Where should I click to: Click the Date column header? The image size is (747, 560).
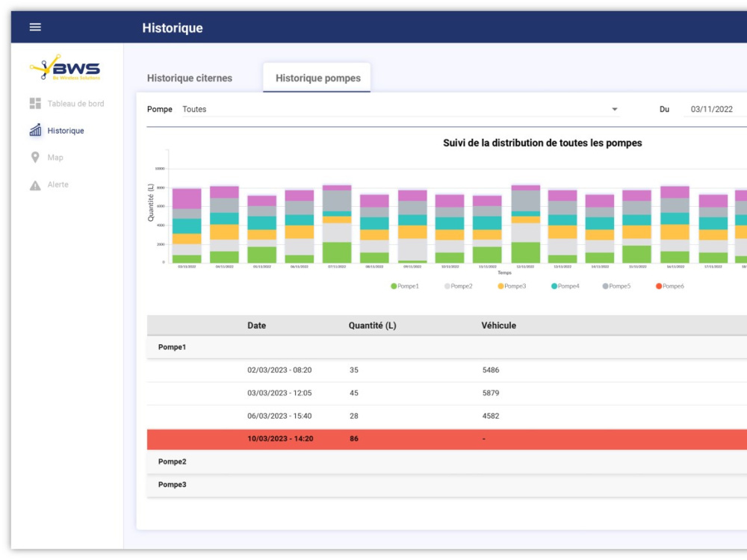coord(256,326)
